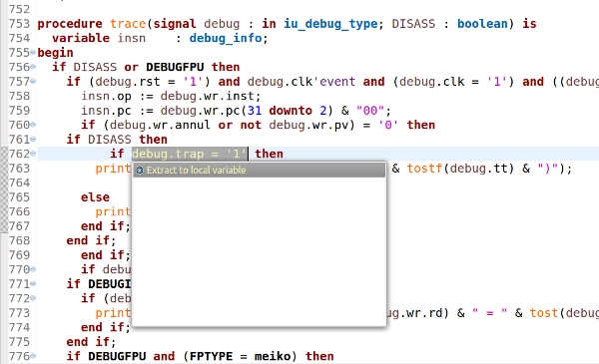
Task: Click the 'boolean' type on line 753
Action: [482, 24]
